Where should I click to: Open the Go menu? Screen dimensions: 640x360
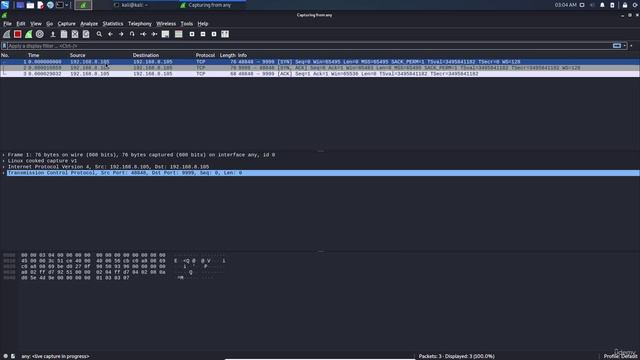pyautogui.click(x=49, y=24)
